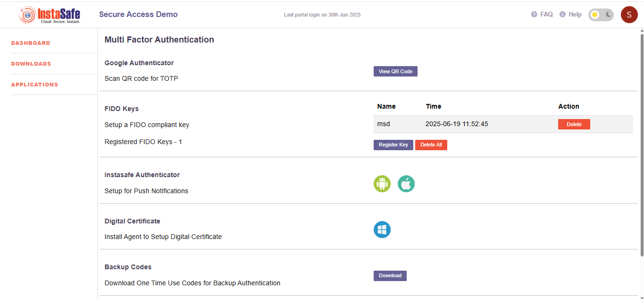The image size is (644, 299).
Task: Open the Apple authenticator download icon
Action: (406, 184)
